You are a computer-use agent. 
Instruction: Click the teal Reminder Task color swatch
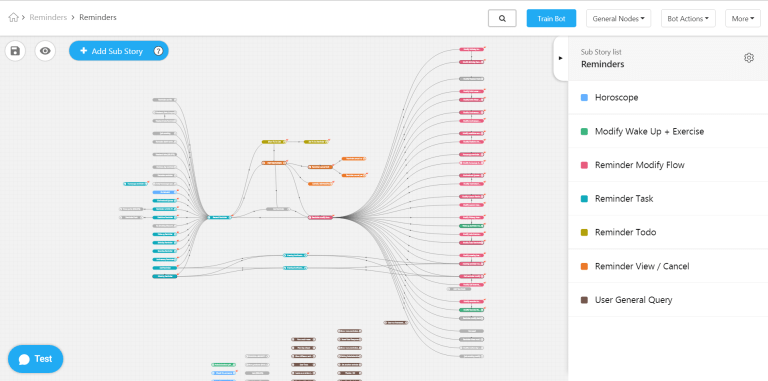click(584, 199)
